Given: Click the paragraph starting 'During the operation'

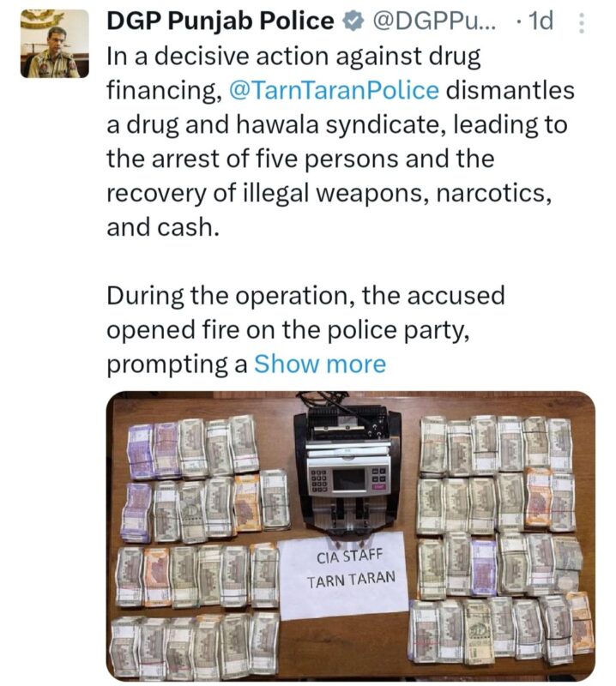Looking at the screenshot, I should pyautogui.click(x=305, y=330).
